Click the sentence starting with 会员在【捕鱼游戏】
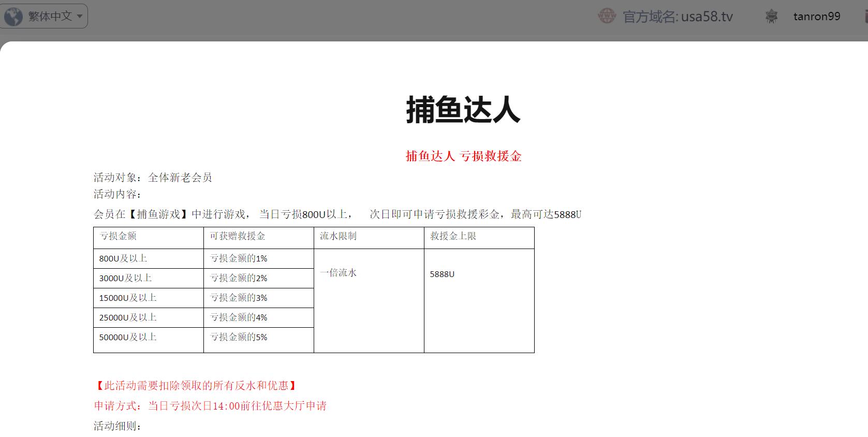The image size is (868, 437). point(337,214)
